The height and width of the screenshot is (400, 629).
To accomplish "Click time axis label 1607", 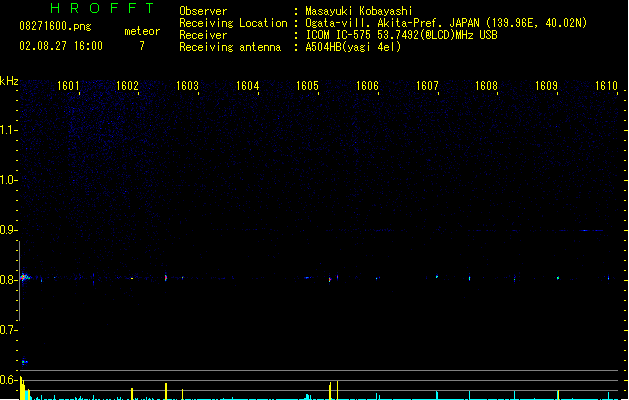I will click(x=427, y=86).
